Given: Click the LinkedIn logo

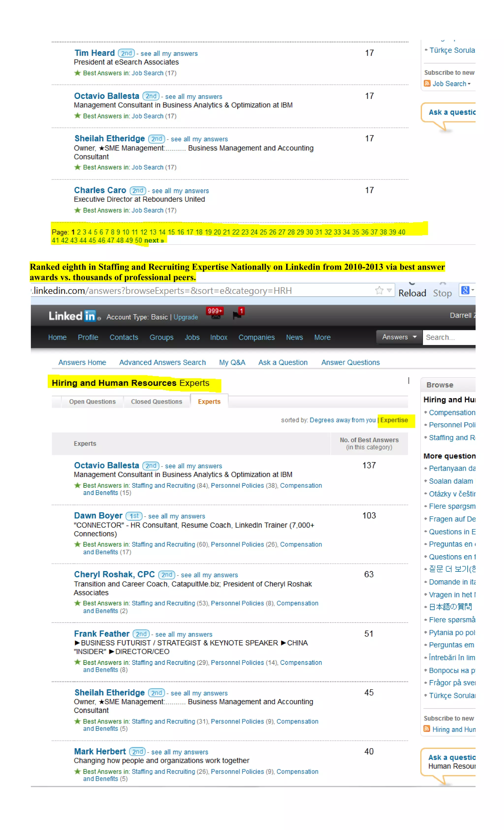Looking at the screenshot, I should point(75,316).
